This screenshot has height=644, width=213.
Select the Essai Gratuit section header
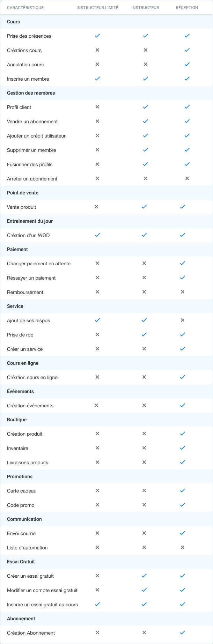[x=21, y=562]
